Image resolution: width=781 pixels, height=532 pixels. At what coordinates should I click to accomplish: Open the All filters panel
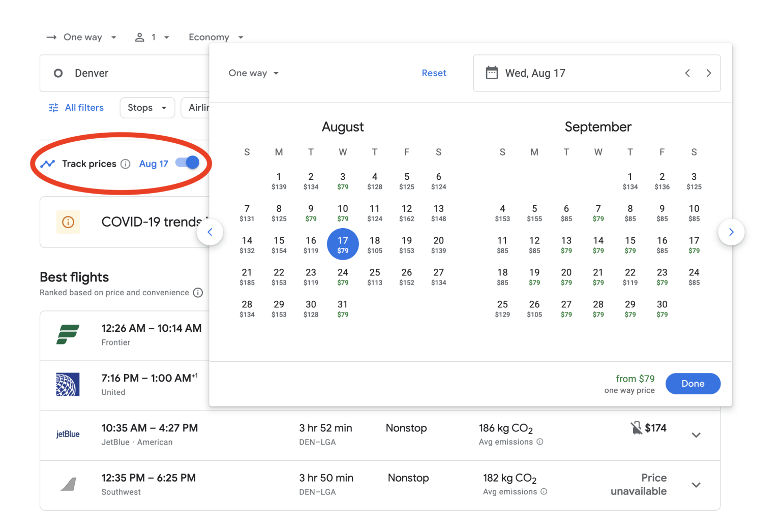(x=76, y=108)
